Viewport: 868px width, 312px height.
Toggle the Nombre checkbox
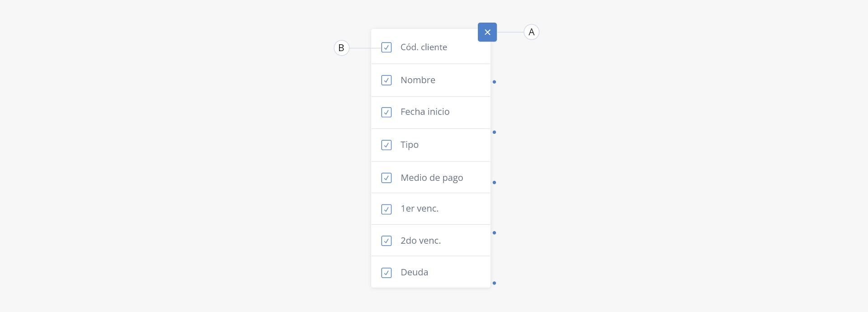coord(387,80)
